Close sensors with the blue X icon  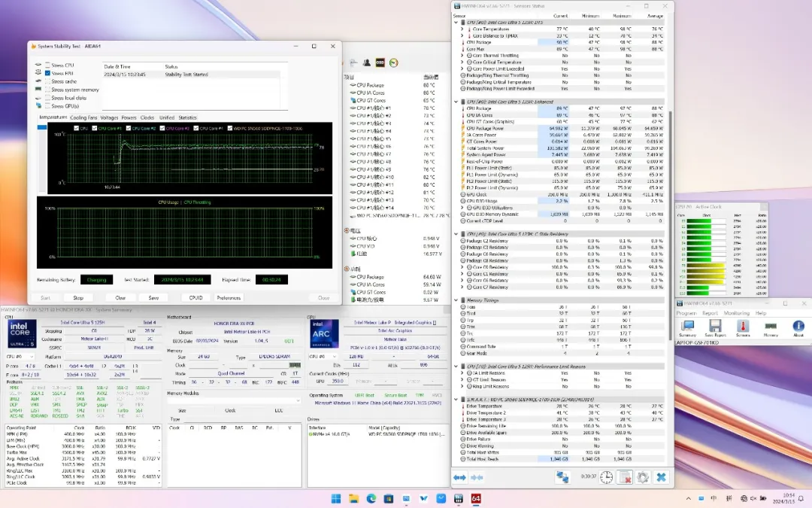(x=661, y=477)
